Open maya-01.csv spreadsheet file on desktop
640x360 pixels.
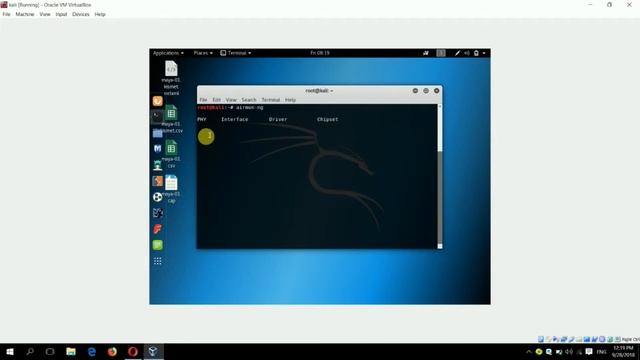click(171, 154)
